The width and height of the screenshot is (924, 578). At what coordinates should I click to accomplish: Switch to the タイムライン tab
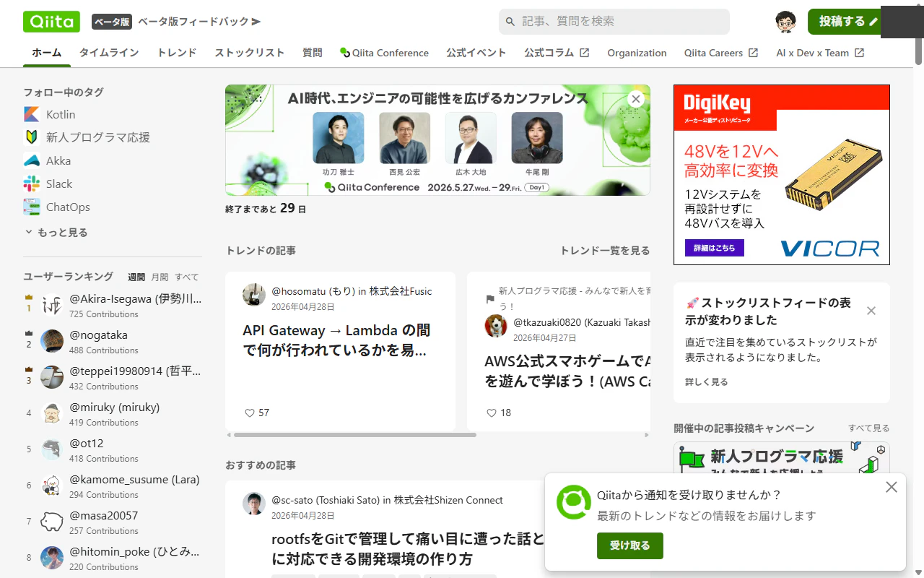[109, 53]
